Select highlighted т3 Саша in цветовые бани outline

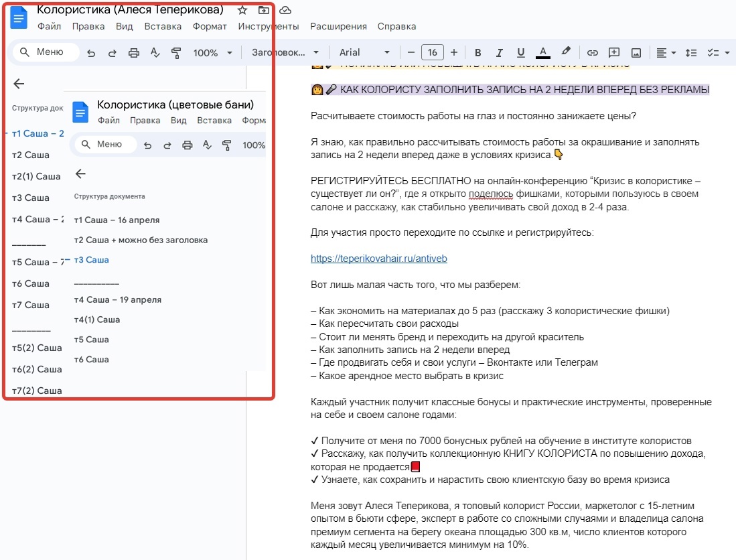(x=92, y=260)
